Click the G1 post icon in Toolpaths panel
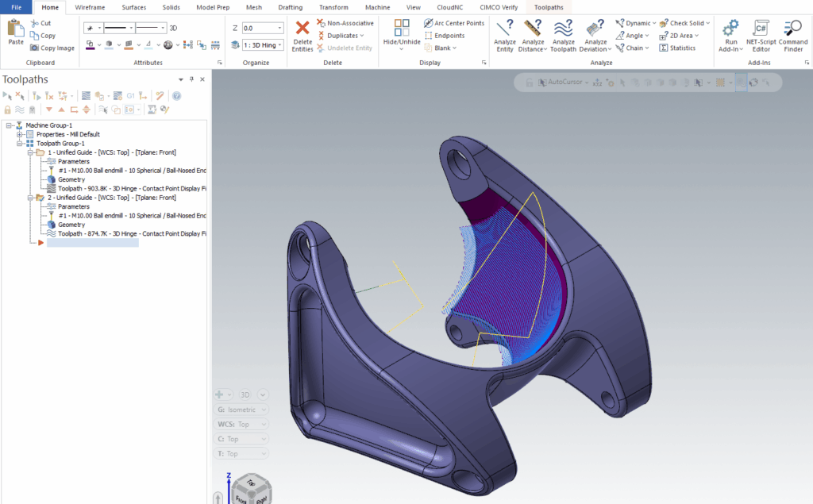Viewport: 813px width, 504px height. pyautogui.click(x=130, y=96)
